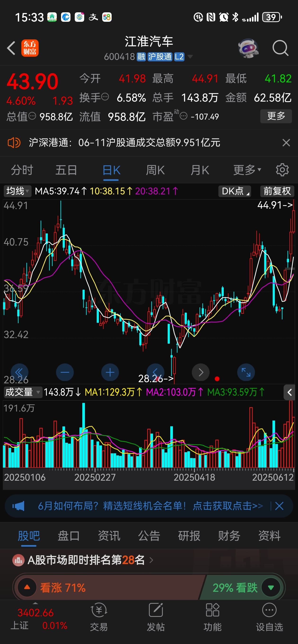298x644 pixels.
Task: Tap the 43.90 current price
Action: pos(32,81)
